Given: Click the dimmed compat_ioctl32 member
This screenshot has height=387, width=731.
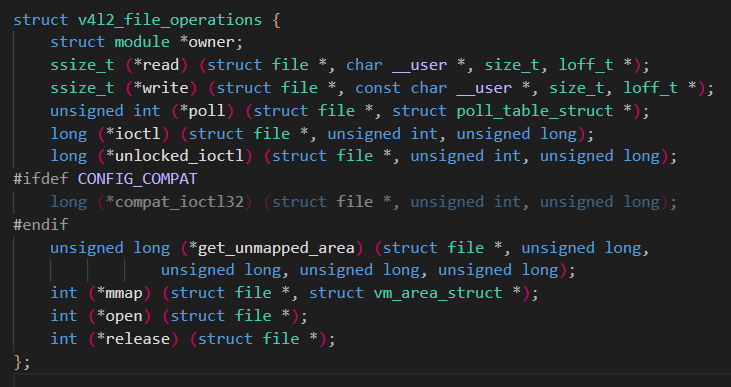Looking at the screenshot, I should 179,202.
